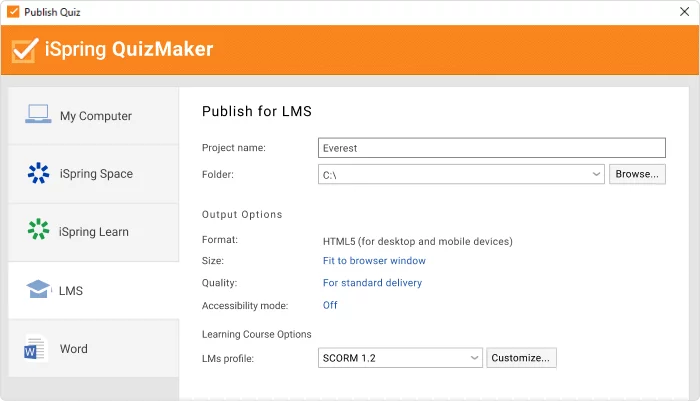Click the For standard delivery quality link
Image resolution: width=700 pixels, height=401 pixels.
click(372, 283)
